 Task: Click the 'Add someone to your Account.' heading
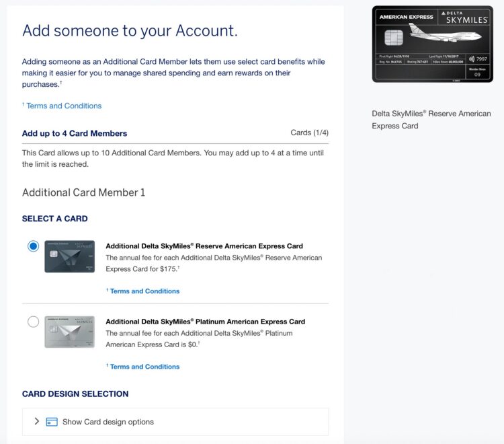coord(130,31)
